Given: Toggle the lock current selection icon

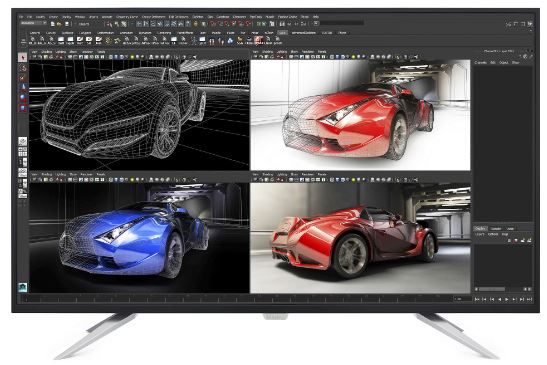Looking at the screenshot, I should tap(196, 24).
